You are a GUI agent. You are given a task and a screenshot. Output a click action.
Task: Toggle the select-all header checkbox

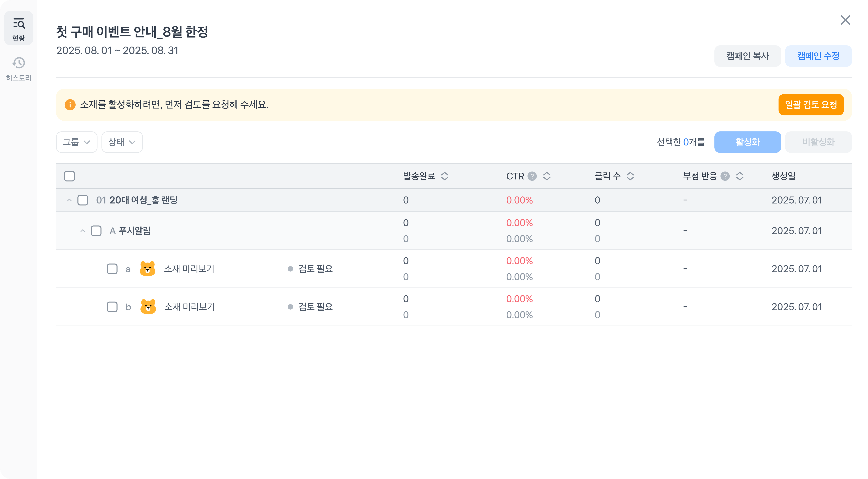(x=69, y=176)
